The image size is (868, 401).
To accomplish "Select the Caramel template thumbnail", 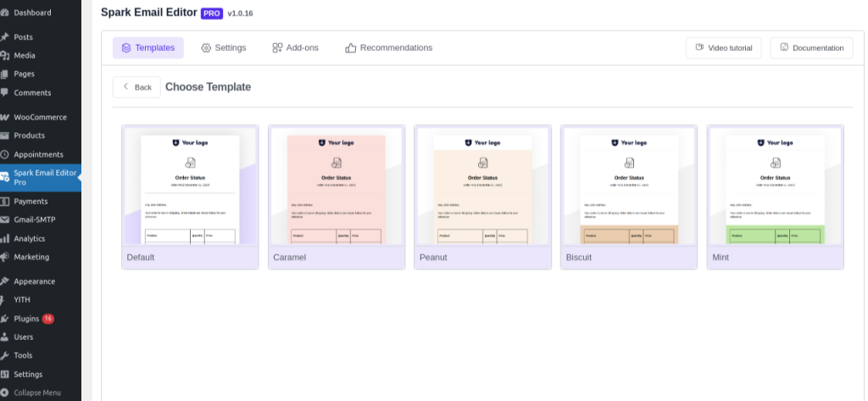I will pyautogui.click(x=337, y=187).
